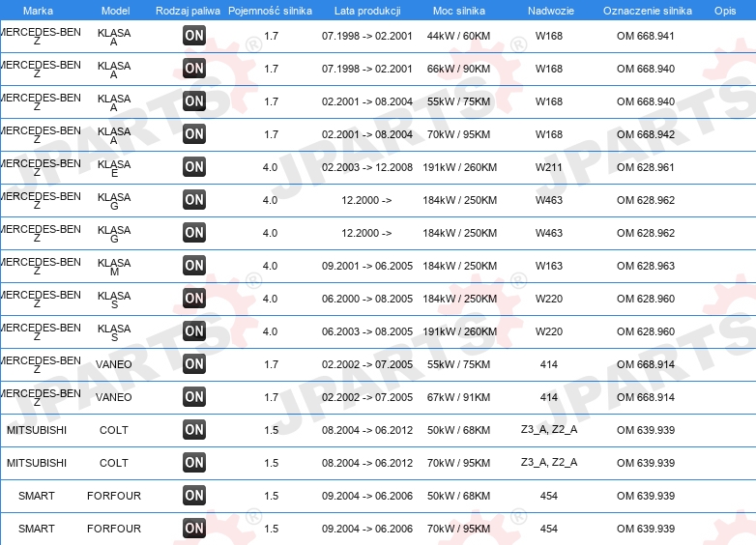Screen dimensions: 756x545
Task: Click the ON fuel badge for OM 668.941
Action: [194, 36]
